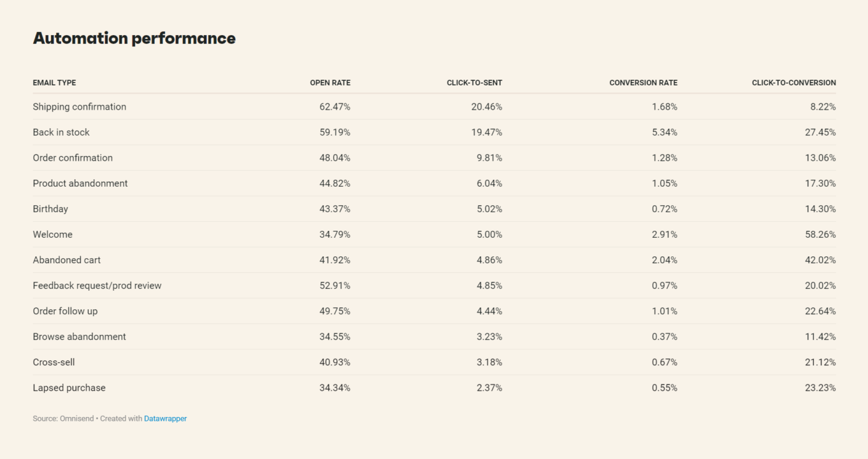
Task: Click Feedback request/prod review row label
Action: tap(98, 286)
